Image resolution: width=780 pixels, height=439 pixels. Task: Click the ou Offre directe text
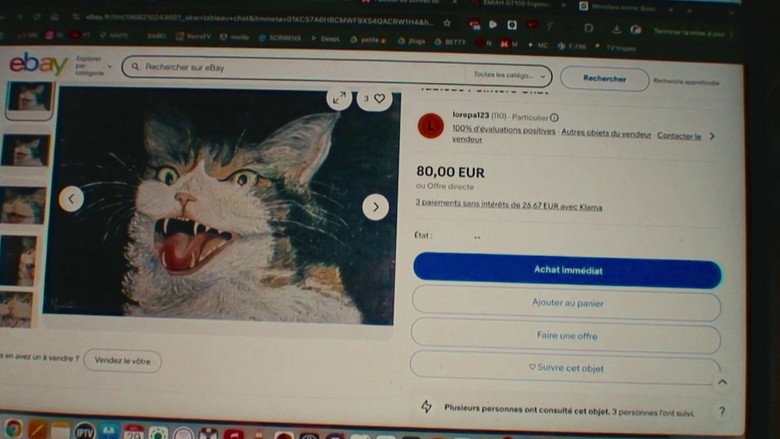(x=445, y=186)
